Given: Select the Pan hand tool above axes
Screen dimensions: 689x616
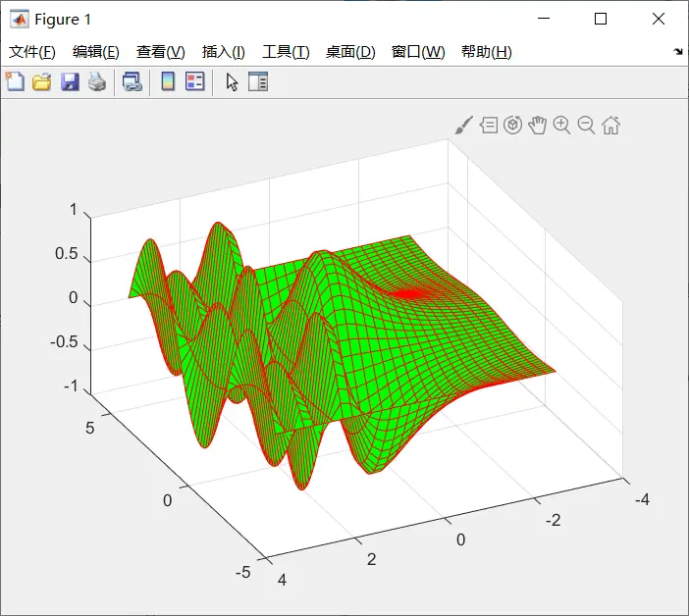Looking at the screenshot, I should tap(538, 126).
